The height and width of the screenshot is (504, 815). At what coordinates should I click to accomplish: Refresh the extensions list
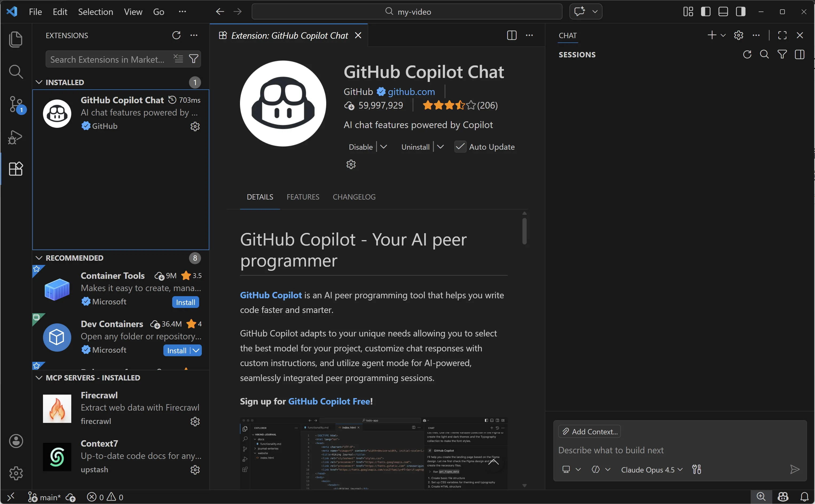[x=176, y=35]
